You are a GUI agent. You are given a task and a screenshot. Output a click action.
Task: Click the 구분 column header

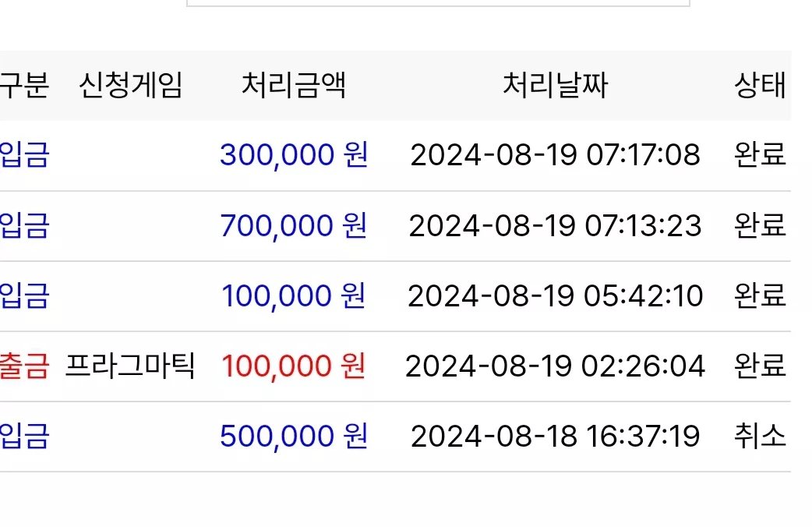pyautogui.click(x=24, y=86)
